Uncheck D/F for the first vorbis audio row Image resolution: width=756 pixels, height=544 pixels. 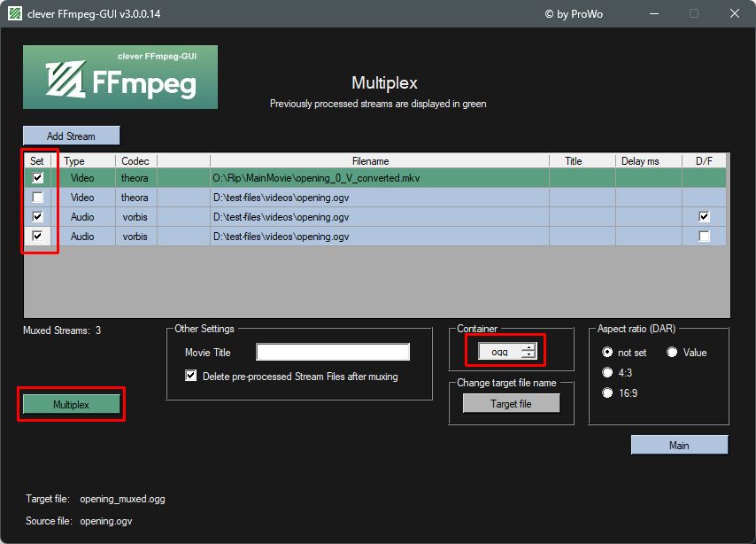(x=704, y=216)
